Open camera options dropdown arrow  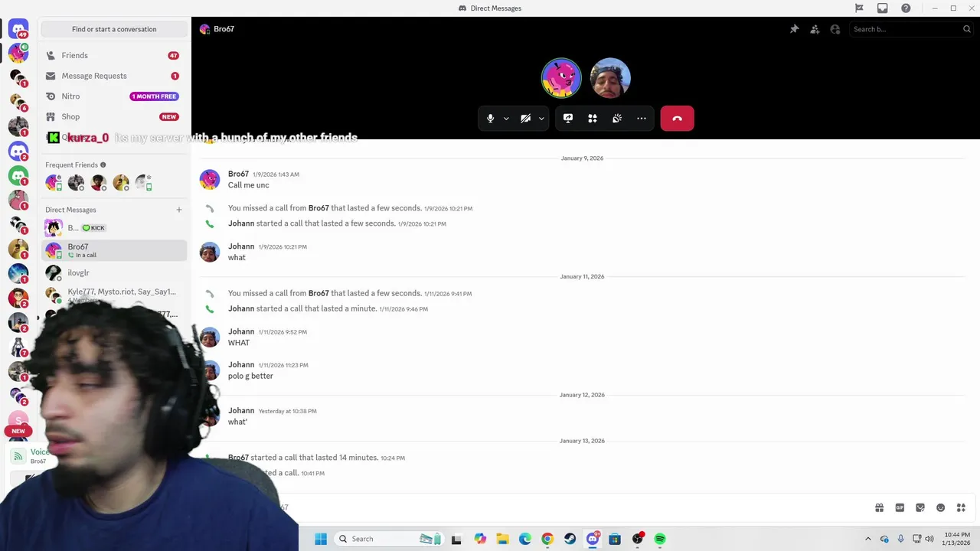(541, 119)
